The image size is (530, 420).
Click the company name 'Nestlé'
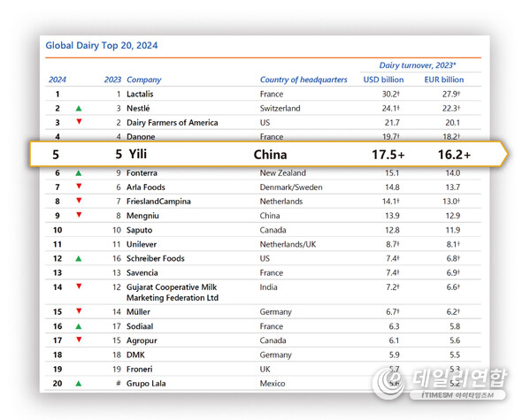138,109
